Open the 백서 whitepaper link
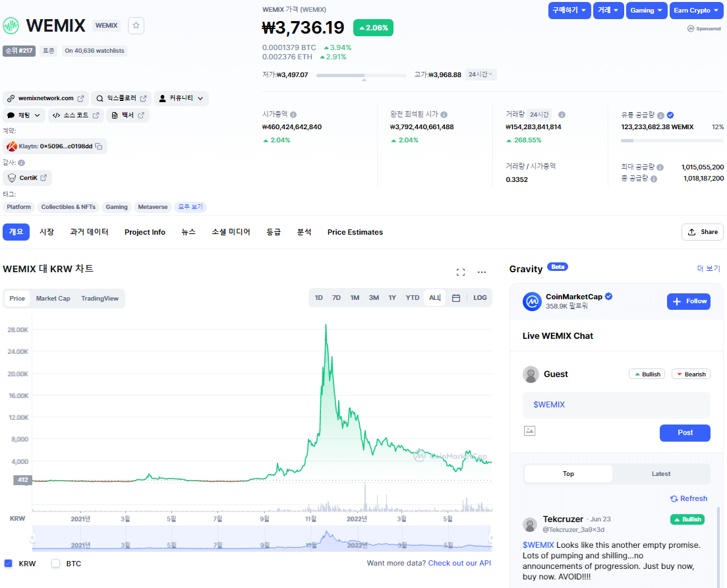 pyautogui.click(x=128, y=115)
